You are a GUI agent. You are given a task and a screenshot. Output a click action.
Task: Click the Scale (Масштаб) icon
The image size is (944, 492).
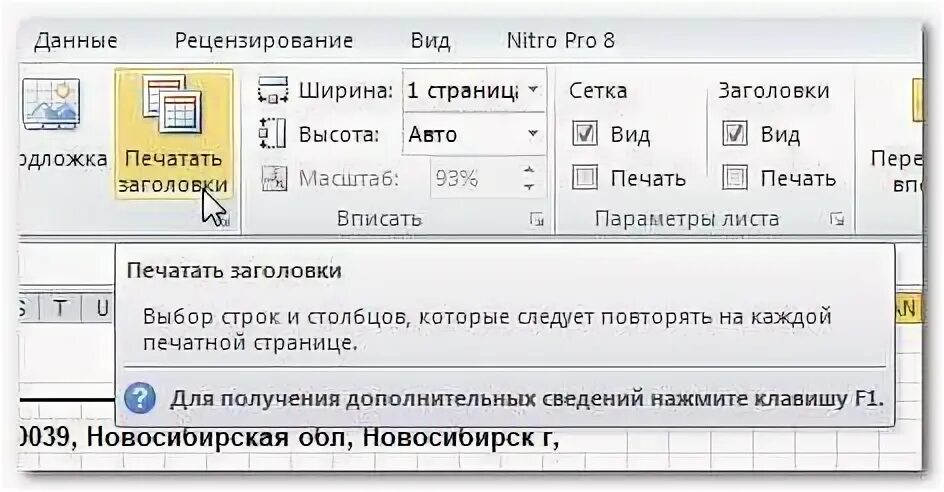tap(273, 179)
